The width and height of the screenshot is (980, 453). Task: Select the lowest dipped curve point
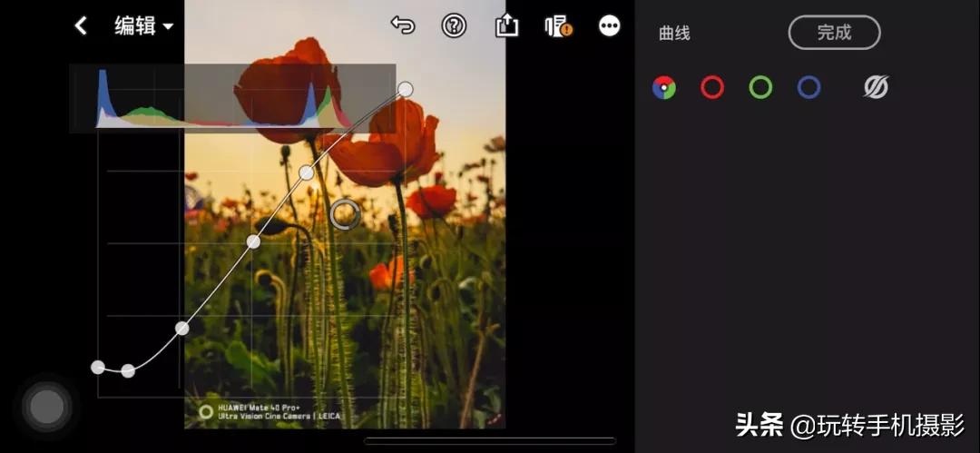click(128, 371)
